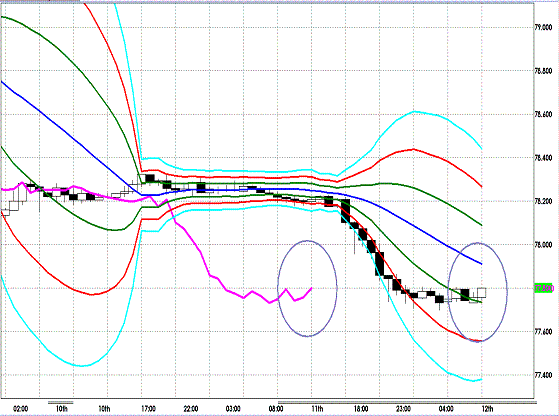Select the highlighted current price marker 77.800
This screenshot has width=559, height=416.
pos(544,288)
